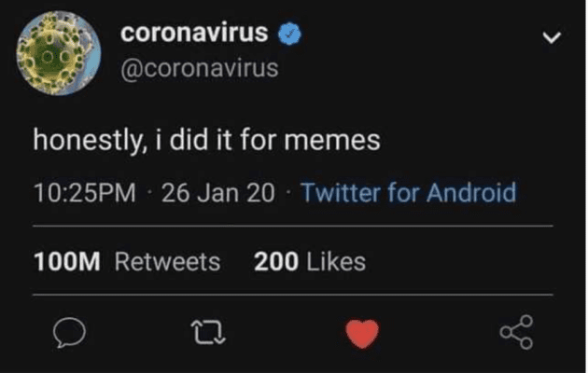Open the bold coronavirus display name

pos(195,34)
